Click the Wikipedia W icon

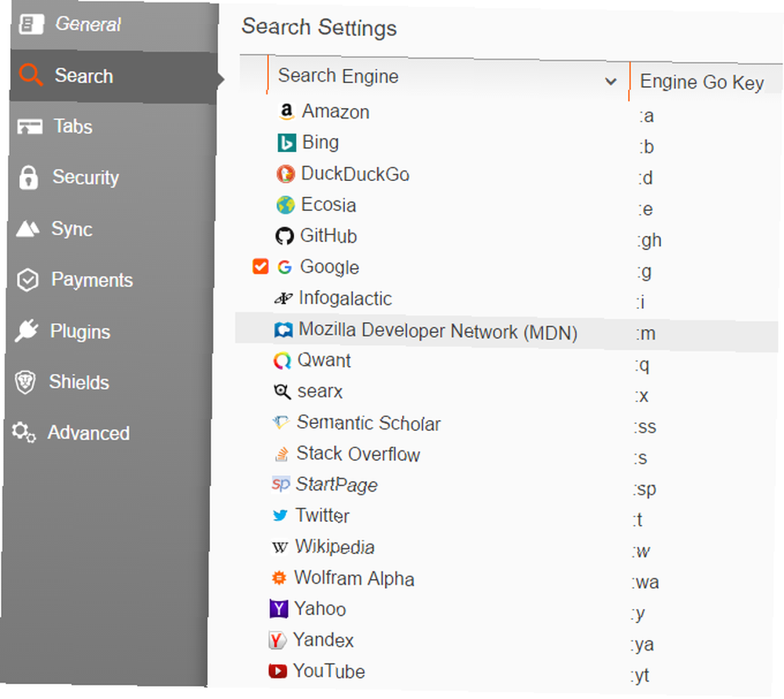[x=280, y=547]
